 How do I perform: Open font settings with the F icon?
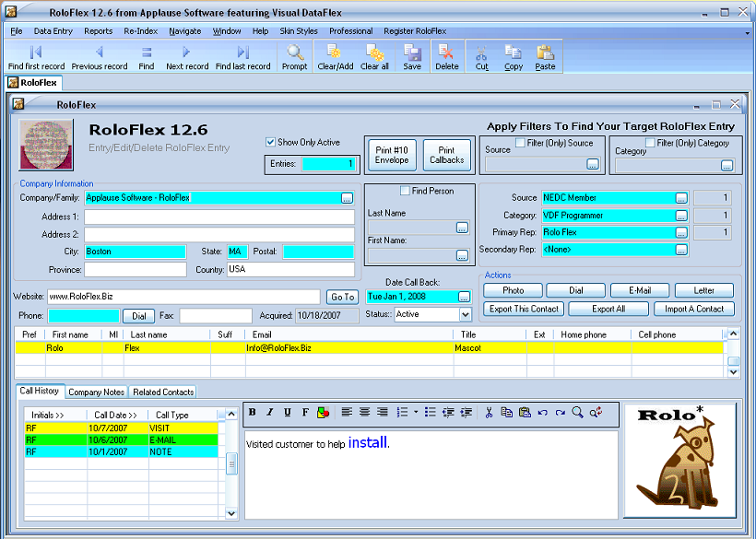click(305, 413)
